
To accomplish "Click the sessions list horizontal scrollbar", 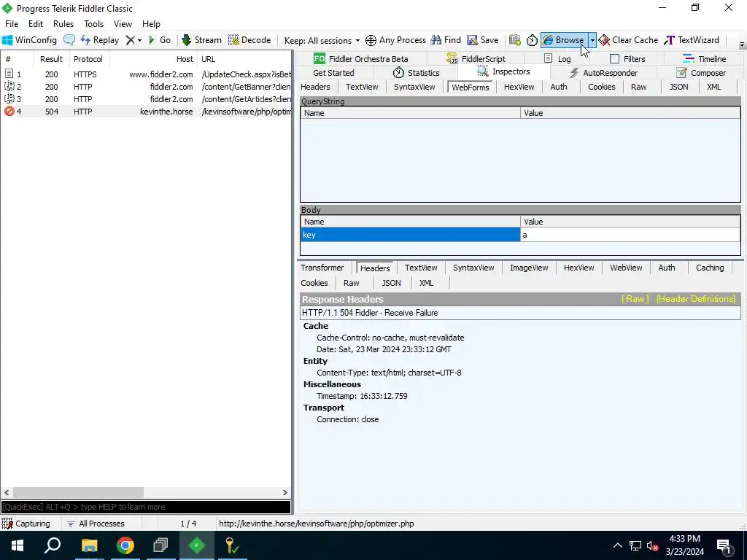I will pyautogui.click(x=78, y=492).
